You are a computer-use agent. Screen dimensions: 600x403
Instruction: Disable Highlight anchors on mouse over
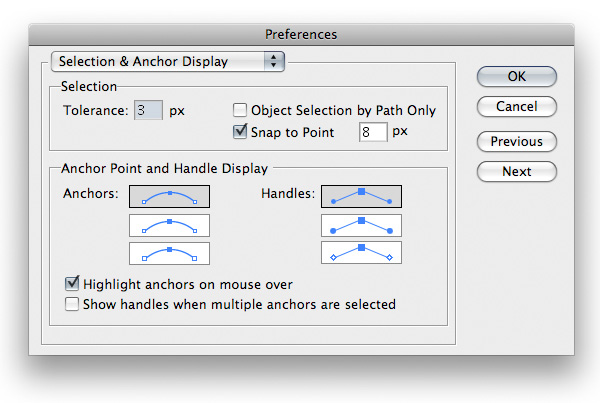tap(72, 284)
